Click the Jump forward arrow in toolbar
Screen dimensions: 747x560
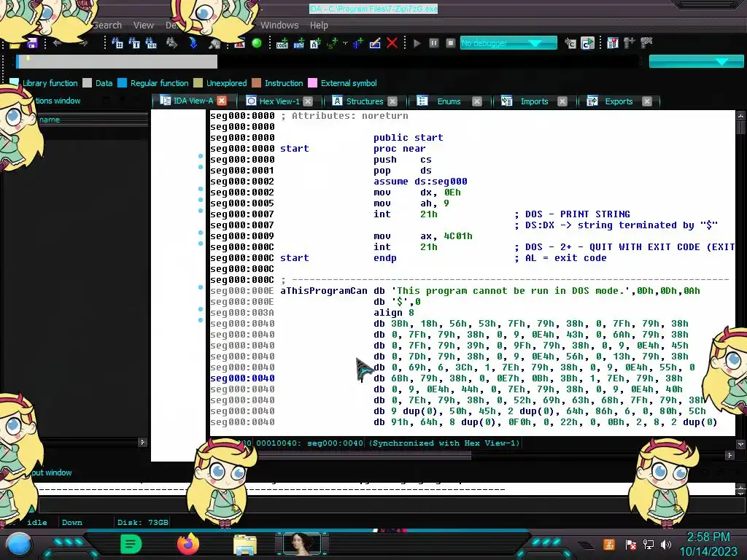click(83, 43)
